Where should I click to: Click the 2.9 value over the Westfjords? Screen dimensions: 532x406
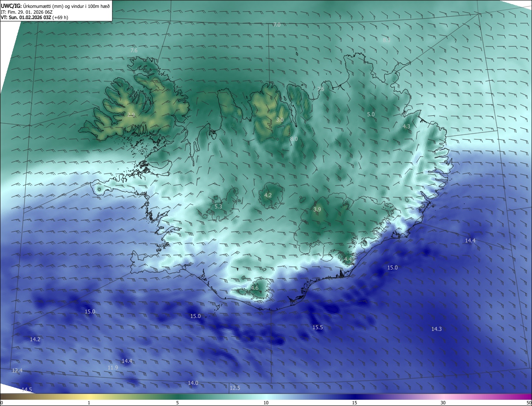tap(131, 115)
